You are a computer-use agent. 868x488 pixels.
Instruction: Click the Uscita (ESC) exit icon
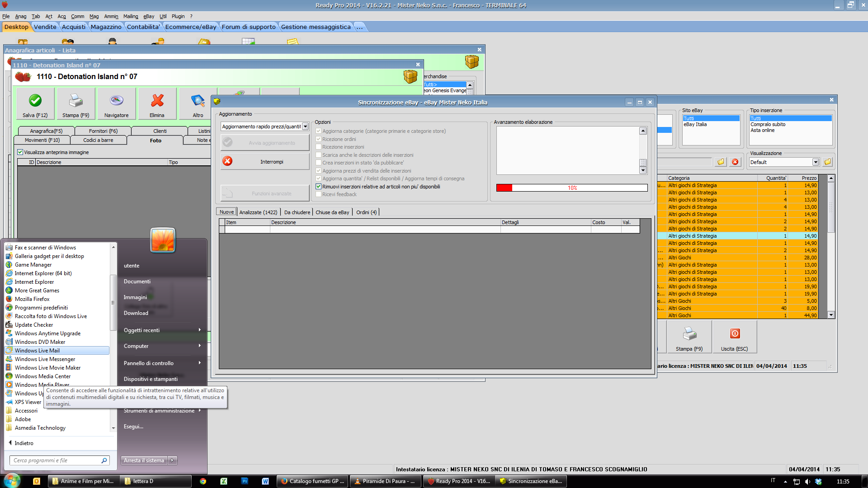tap(735, 334)
